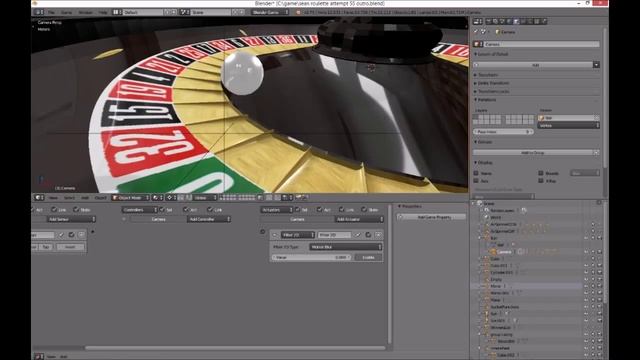Open the Help menu in top bar
Image resolution: width=640 pixels, height=360 pixels.
(102, 12)
